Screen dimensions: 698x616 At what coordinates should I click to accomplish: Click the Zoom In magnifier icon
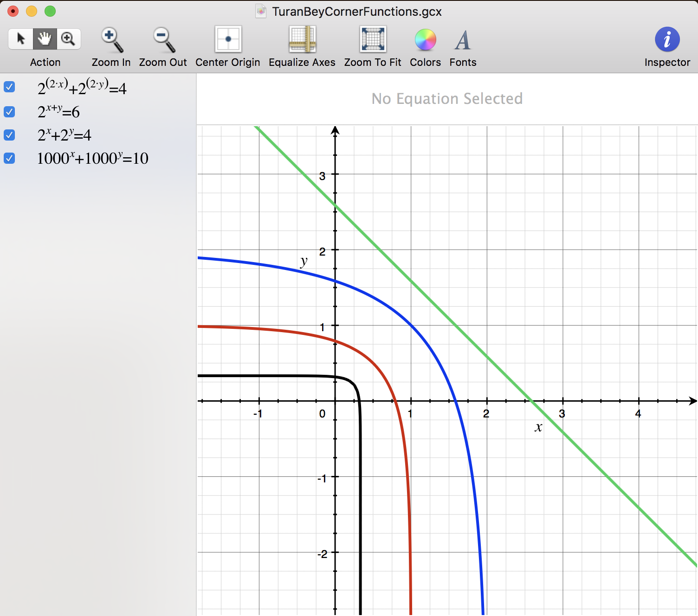coord(111,40)
